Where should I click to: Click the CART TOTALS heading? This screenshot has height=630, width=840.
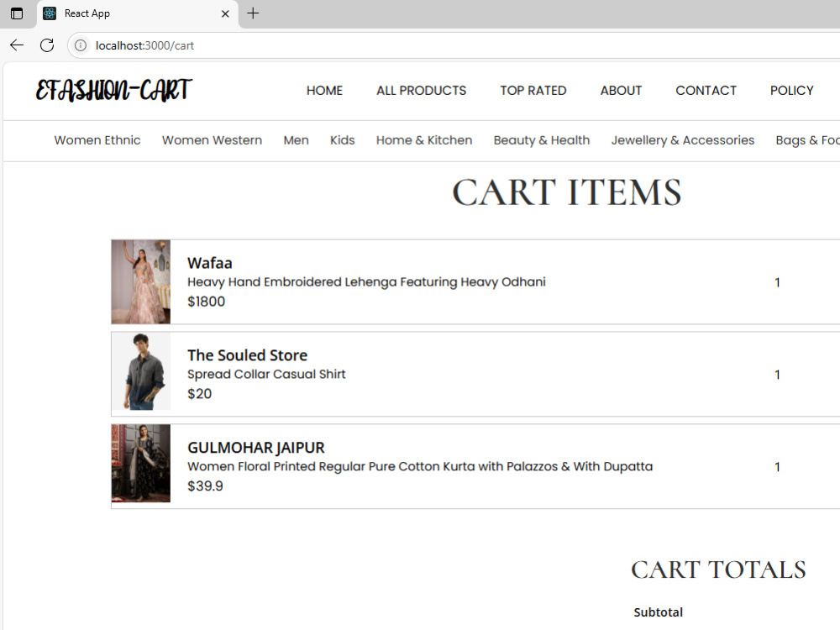718,570
